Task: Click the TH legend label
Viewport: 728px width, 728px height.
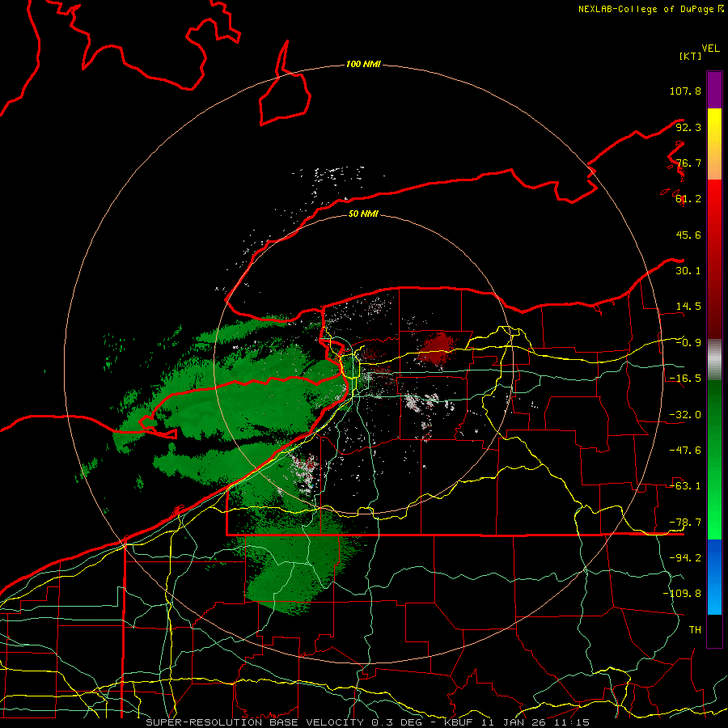Action: coord(695,629)
